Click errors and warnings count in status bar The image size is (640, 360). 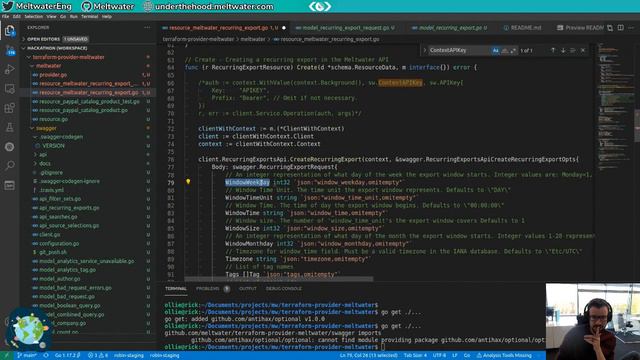tap(98, 356)
